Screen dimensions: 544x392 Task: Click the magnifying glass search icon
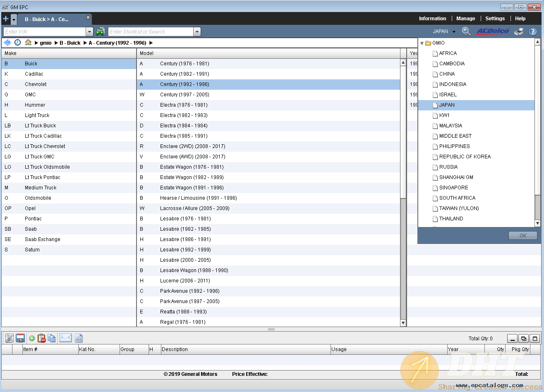tap(466, 31)
